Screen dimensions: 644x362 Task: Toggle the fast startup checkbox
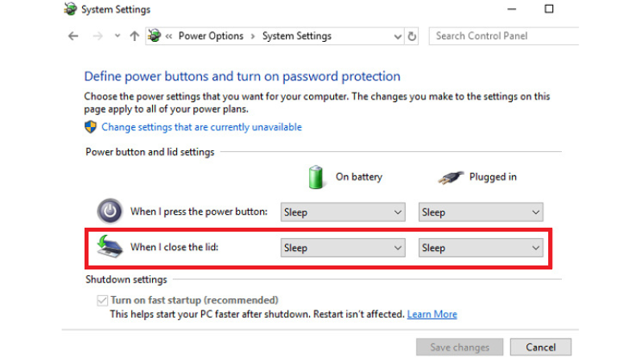tap(101, 300)
